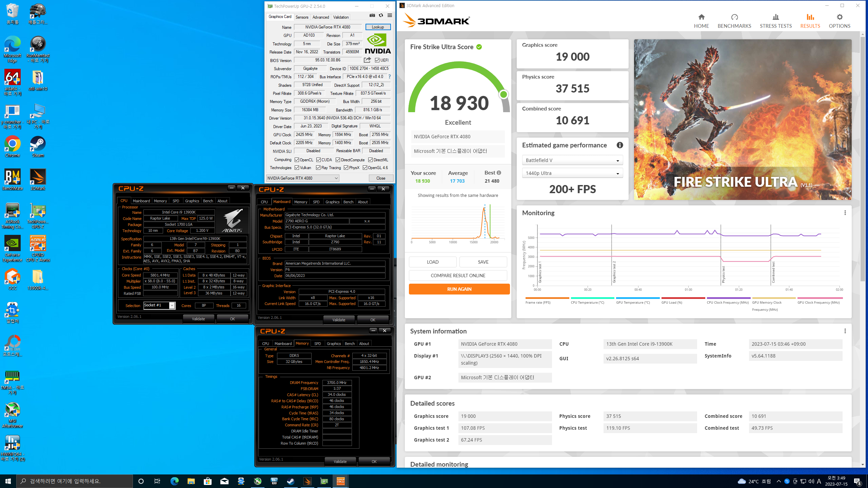Open the Task View taskbar button

(x=157, y=481)
